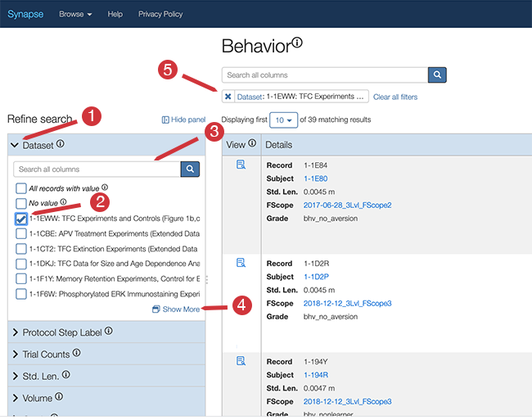Collapse the Dataset facet section
The width and height of the screenshot is (532, 420).
(x=15, y=145)
